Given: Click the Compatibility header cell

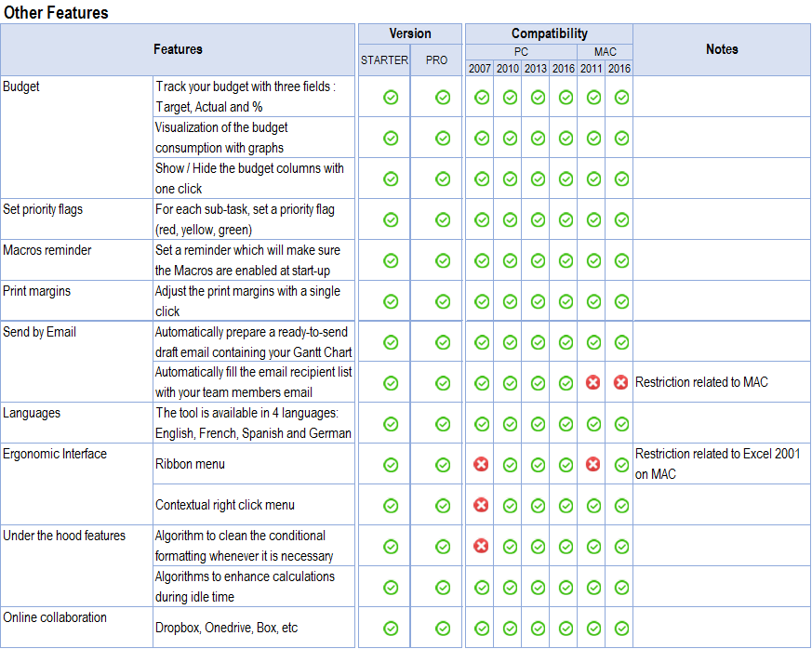Looking at the screenshot, I should coord(549,33).
